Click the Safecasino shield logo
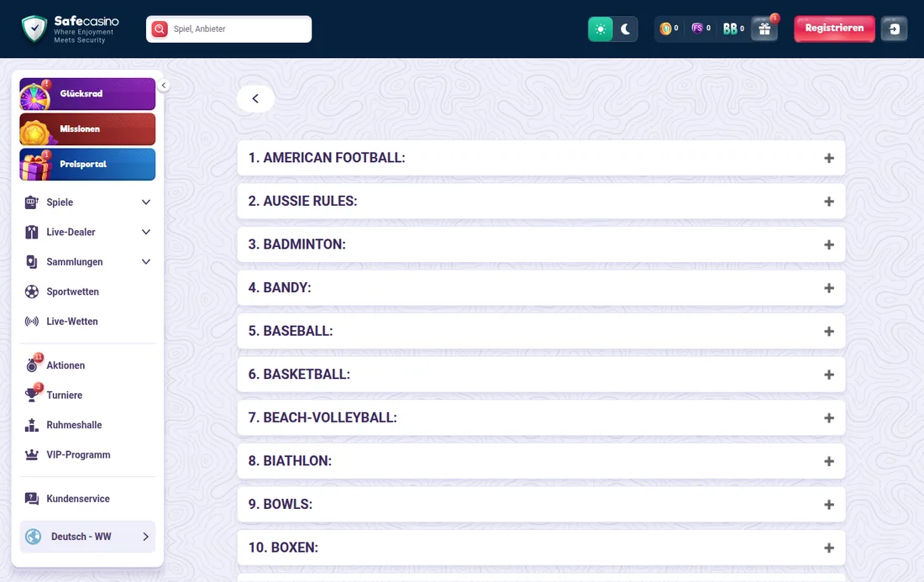Image resolution: width=924 pixels, height=582 pixels. pos(34,29)
